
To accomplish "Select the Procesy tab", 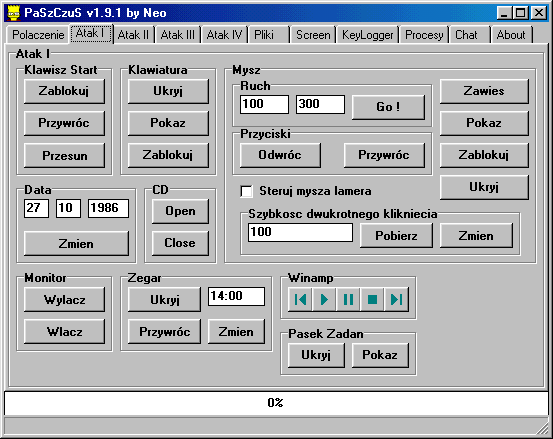I will [424, 35].
